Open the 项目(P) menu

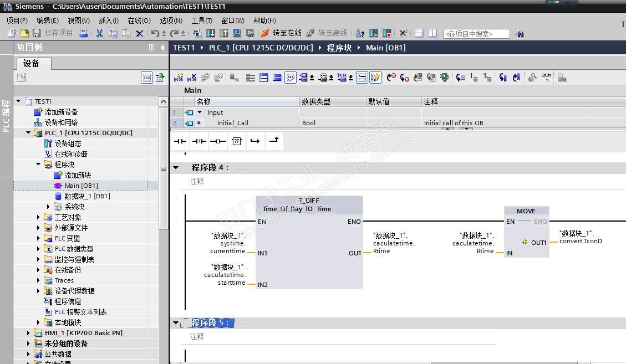pyautogui.click(x=17, y=20)
